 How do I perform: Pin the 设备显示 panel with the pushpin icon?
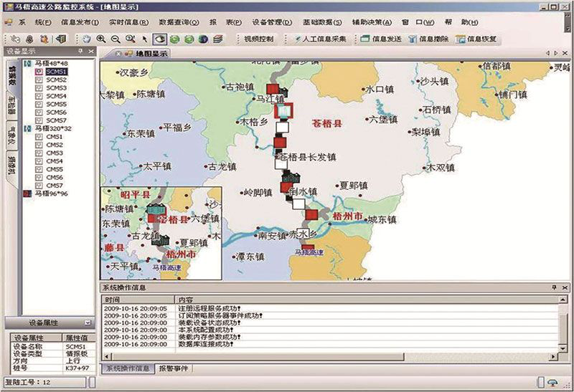(x=80, y=52)
